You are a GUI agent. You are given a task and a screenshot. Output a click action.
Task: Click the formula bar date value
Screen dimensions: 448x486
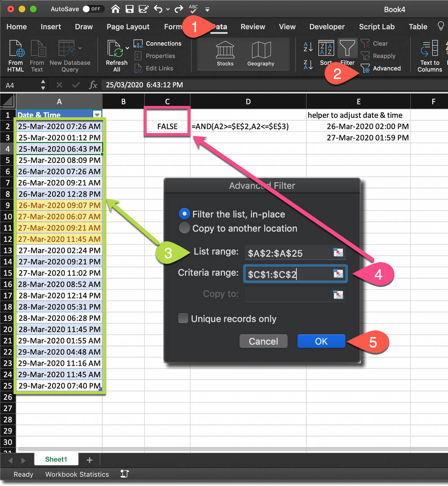[x=144, y=85]
